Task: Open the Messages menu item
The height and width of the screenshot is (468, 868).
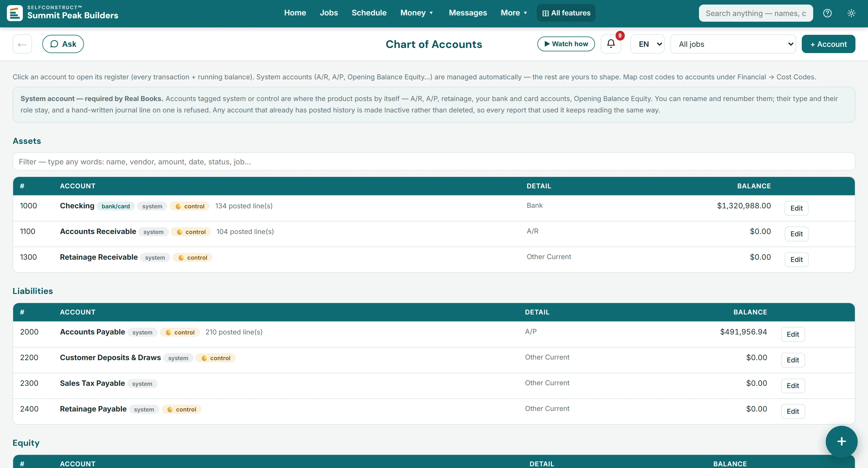Action: click(468, 13)
